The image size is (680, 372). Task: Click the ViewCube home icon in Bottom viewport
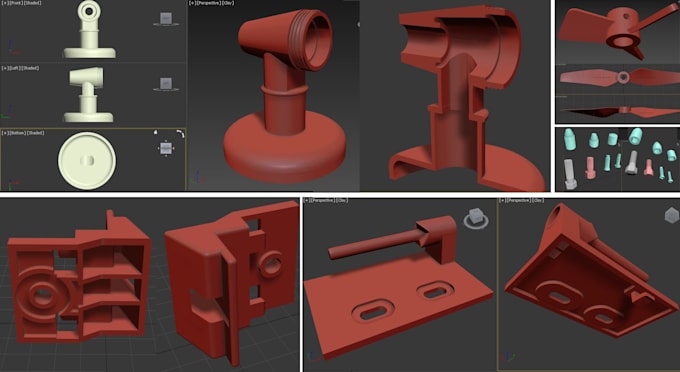click(x=156, y=132)
